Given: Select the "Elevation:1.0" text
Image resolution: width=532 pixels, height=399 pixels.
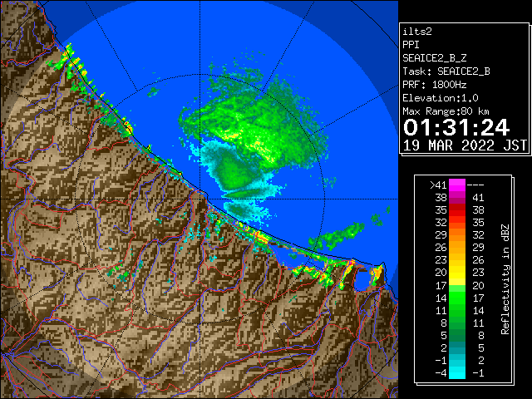Looking at the screenshot, I should [441, 98].
